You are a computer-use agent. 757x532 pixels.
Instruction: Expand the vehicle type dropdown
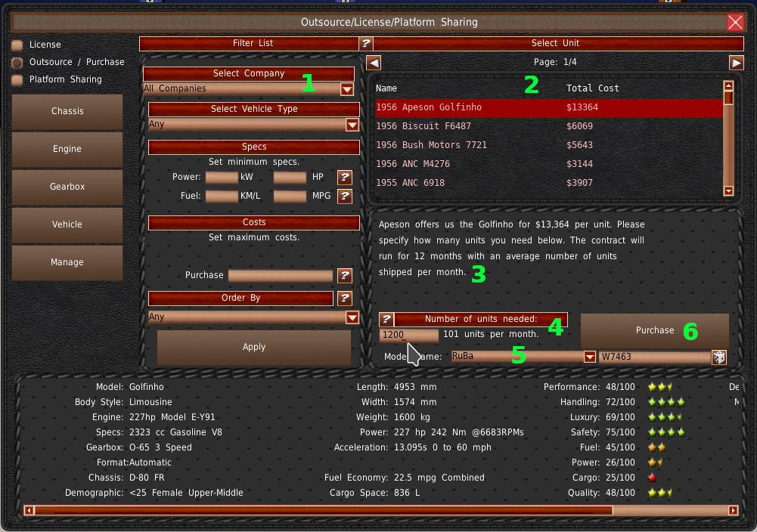pos(352,125)
